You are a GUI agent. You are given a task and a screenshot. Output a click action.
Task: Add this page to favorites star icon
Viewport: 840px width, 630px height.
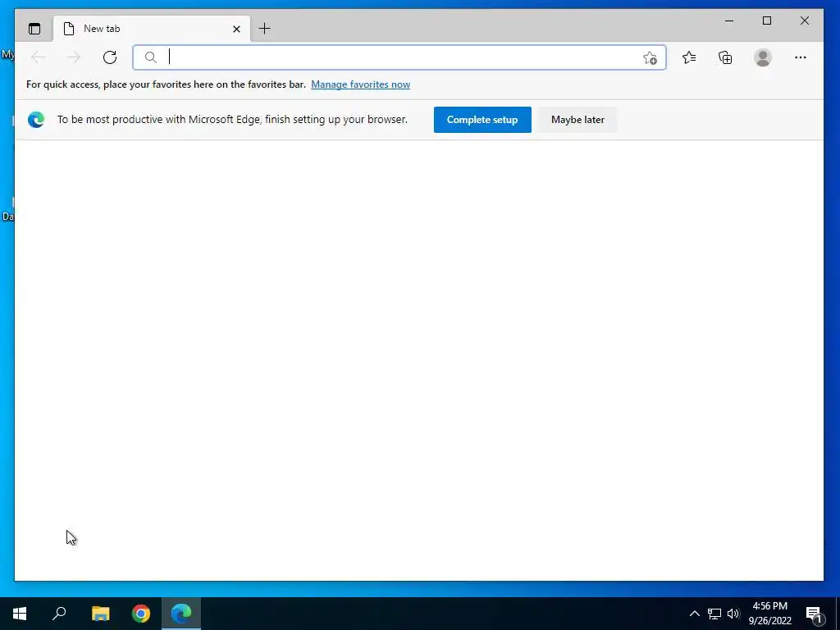tap(650, 58)
